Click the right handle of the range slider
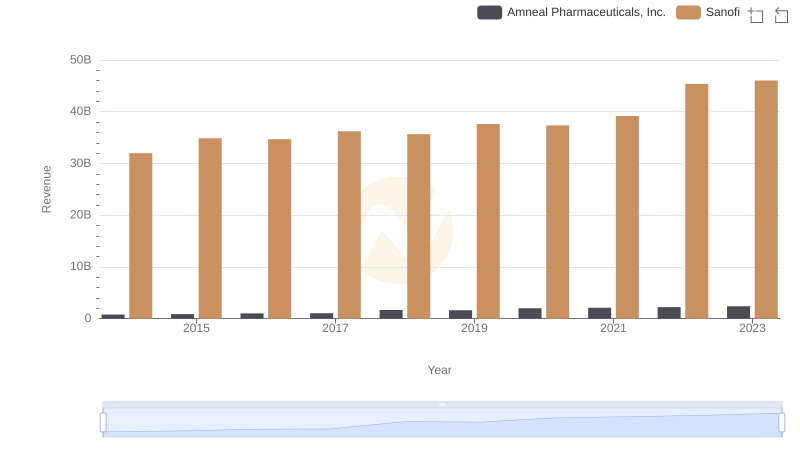 pyautogui.click(x=782, y=423)
